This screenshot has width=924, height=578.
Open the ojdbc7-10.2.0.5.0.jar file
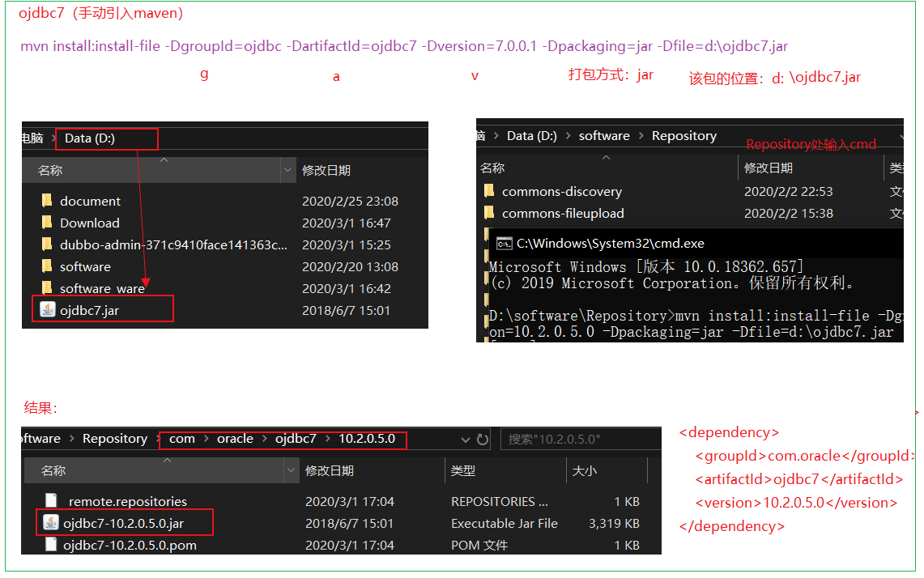[x=123, y=523]
